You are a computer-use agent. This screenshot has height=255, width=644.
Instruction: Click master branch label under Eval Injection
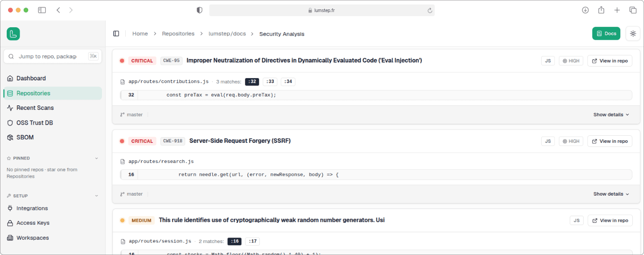[x=135, y=115]
